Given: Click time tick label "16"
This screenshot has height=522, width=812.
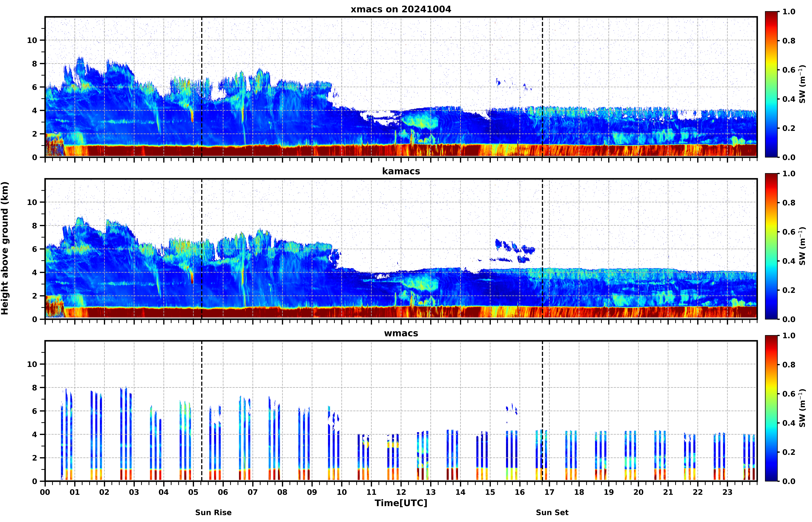Looking at the screenshot, I should pyautogui.click(x=520, y=492).
